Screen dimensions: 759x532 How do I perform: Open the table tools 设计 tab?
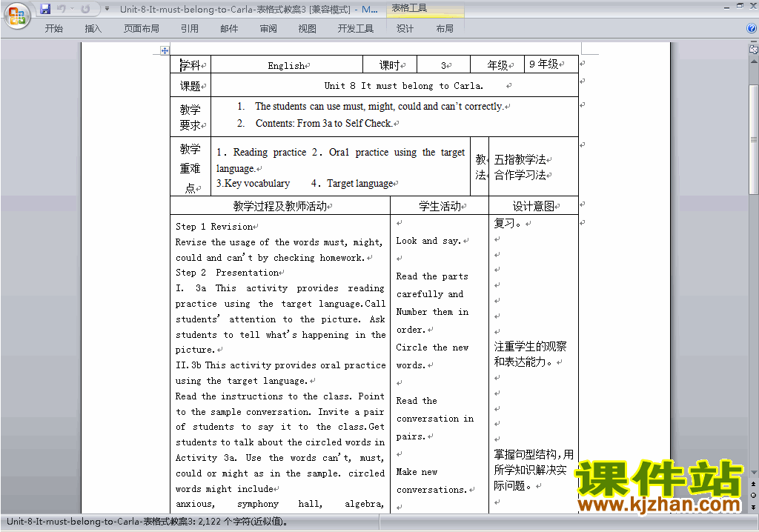[x=405, y=29]
